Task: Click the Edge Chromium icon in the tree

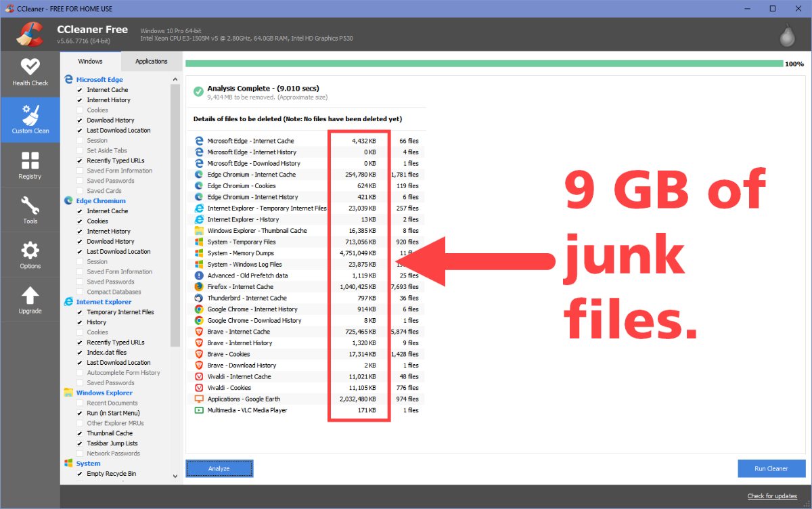Action: [68, 201]
